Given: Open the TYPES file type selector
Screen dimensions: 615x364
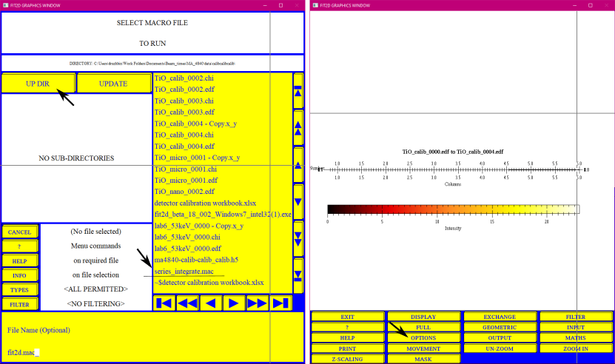Looking at the screenshot, I should (19, 290).
